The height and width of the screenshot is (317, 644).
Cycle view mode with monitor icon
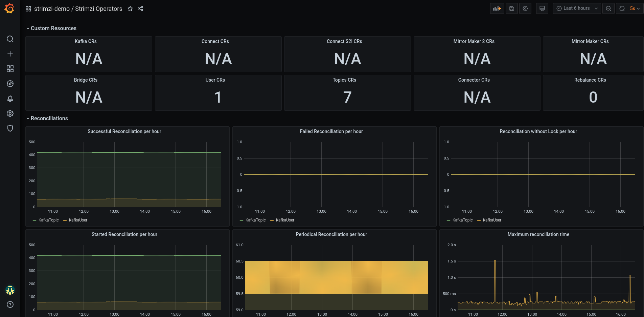(542, 8)
